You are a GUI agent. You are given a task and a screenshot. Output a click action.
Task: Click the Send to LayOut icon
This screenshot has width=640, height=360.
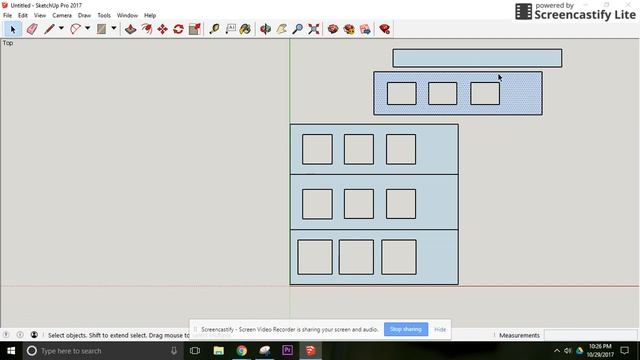[x=365, y=29]
